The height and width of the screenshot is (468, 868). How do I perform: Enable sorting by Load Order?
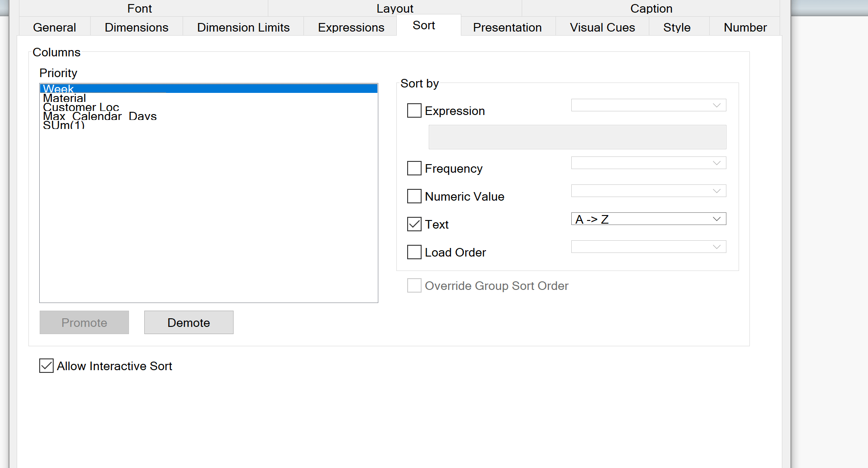coord(413,252)
